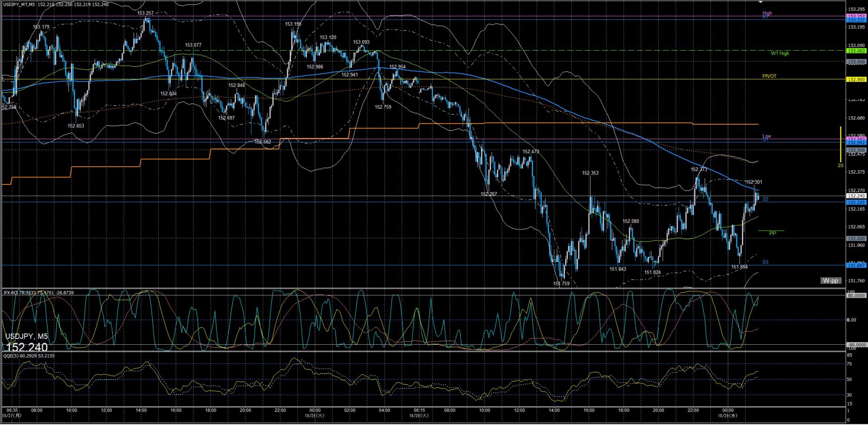Click the JFX-RCI indicator title
The image size is (868, 425).
tap(38, 293)
